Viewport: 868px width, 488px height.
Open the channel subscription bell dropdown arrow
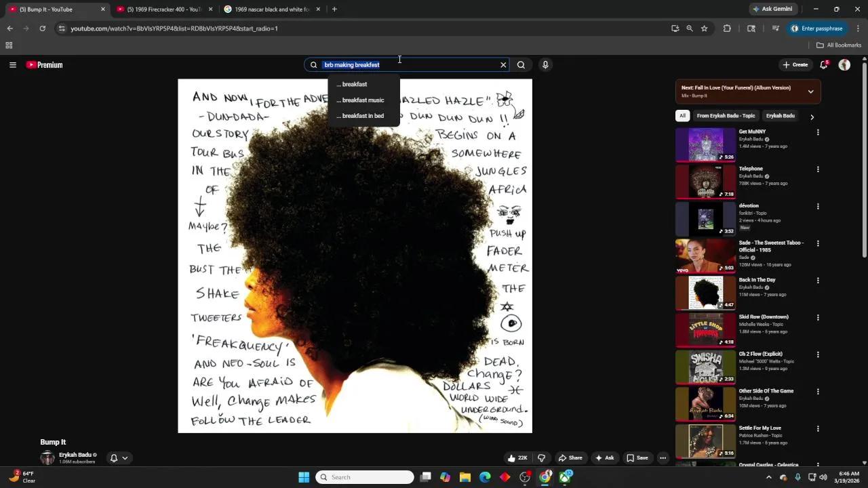(125, 457)
